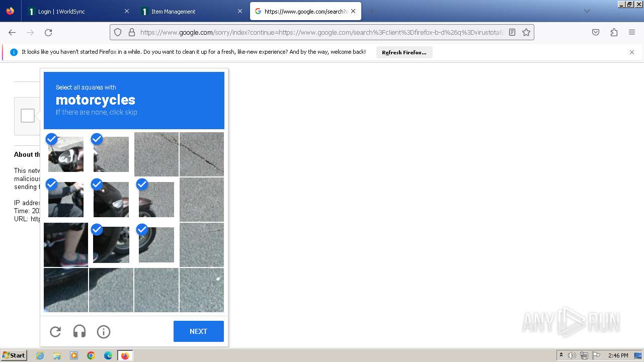644x362 pixels.
Task: Open tracking protection shield icon
Action: coord(118,32)
